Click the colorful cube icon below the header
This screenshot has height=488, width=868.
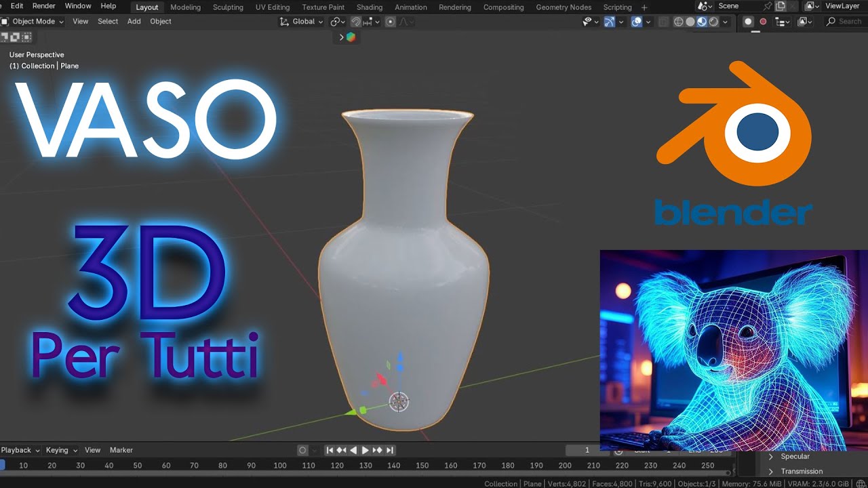[x=351, y=37]
